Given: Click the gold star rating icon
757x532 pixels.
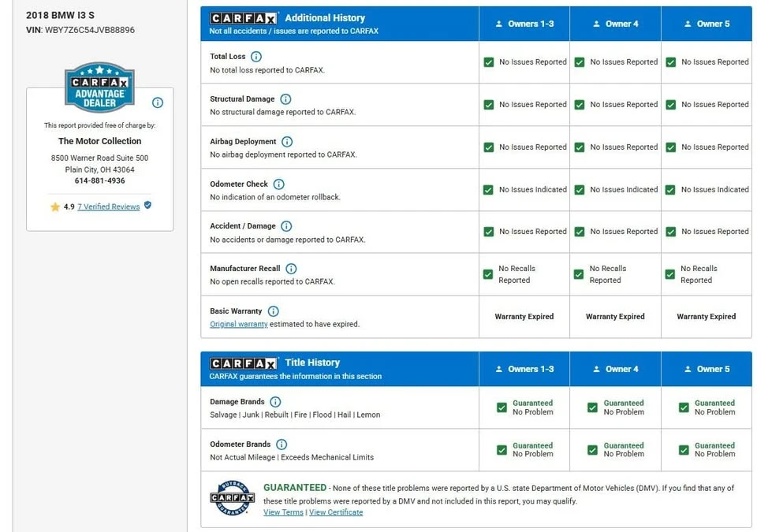Looking at the screenshot, I should (55, 206).
